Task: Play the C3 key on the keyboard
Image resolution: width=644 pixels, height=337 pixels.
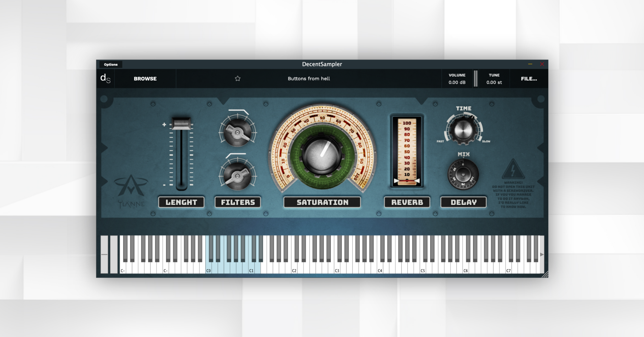Action: click(337, 268)
